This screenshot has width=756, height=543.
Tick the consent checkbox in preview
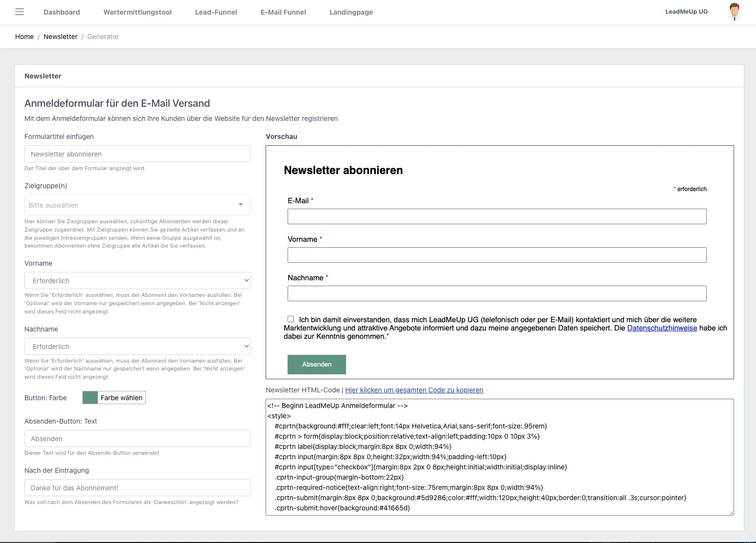[x=291, y=319]
